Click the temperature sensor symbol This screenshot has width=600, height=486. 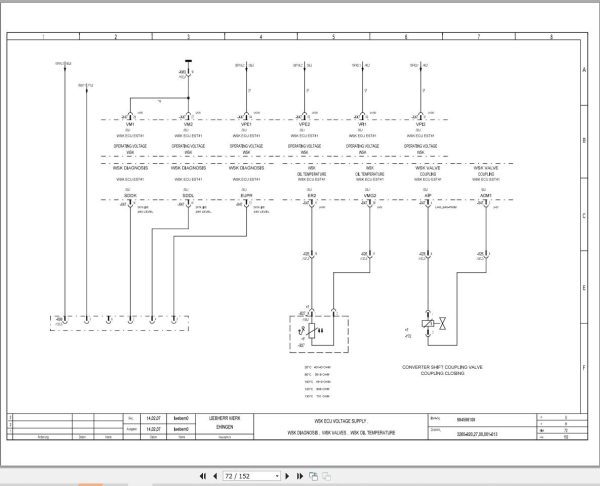pyautogui.click(x=312, y=331)
